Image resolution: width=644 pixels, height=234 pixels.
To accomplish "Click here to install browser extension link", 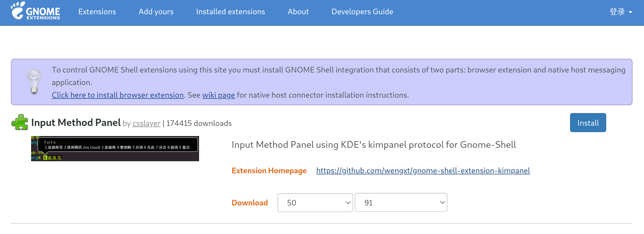I will pos(118,95).
